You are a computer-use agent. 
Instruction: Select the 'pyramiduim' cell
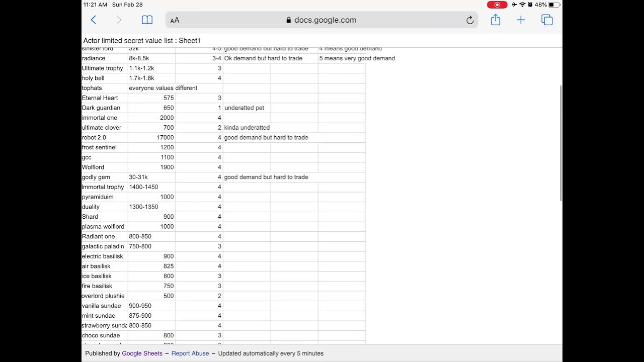[105, 197]
